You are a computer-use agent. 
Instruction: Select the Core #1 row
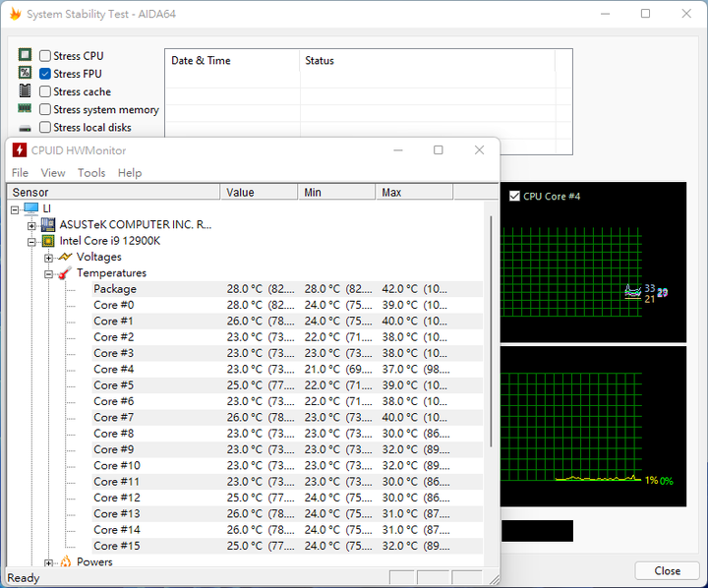coord(287,322)
